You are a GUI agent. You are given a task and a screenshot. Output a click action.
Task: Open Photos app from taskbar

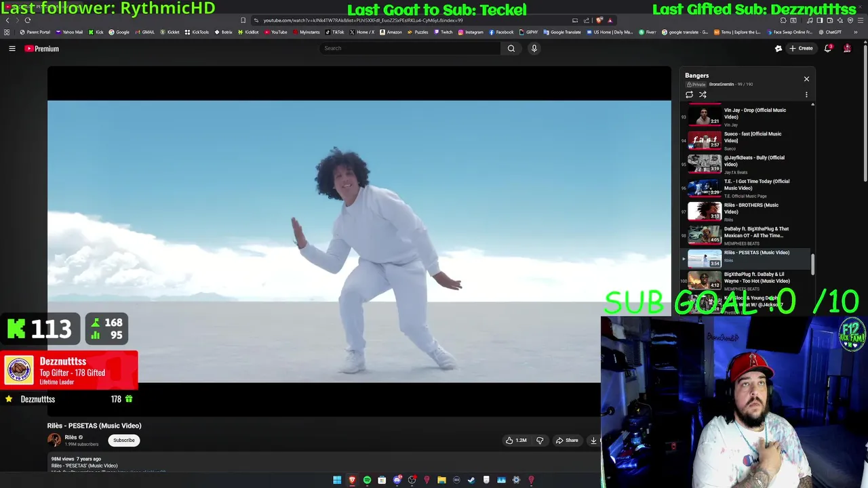[501, 480]
